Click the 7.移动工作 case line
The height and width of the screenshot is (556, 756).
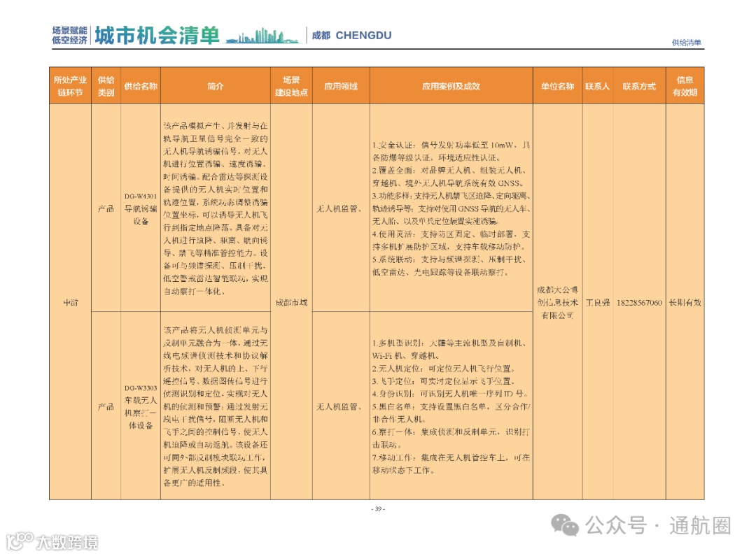451,464
